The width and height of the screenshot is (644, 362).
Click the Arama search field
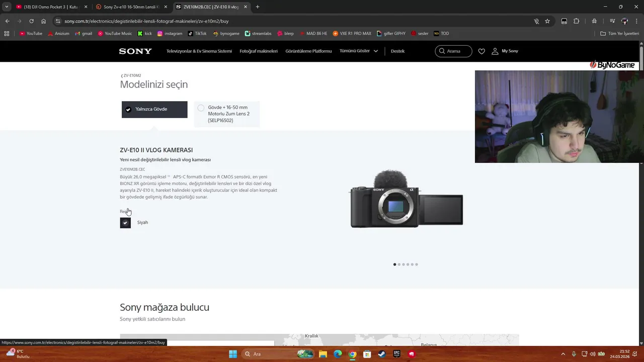(453, 51)
